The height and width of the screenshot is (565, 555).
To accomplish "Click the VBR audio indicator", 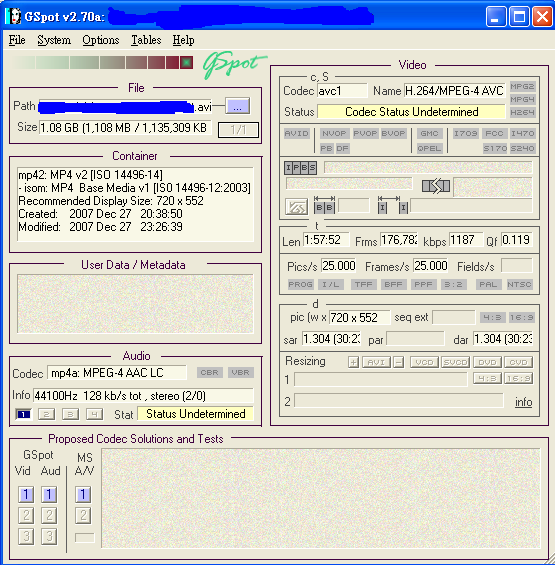I will click(x=240, y=372).
